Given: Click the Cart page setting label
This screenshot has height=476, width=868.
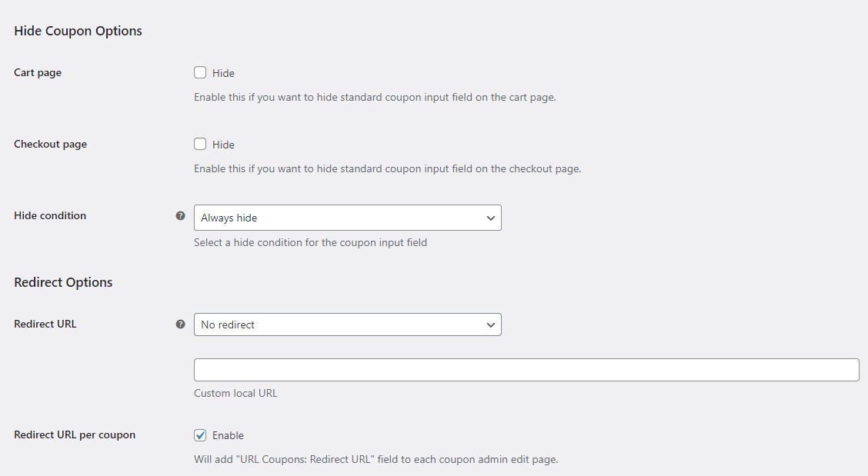Looking at the screenshot, I should (37, 72).
